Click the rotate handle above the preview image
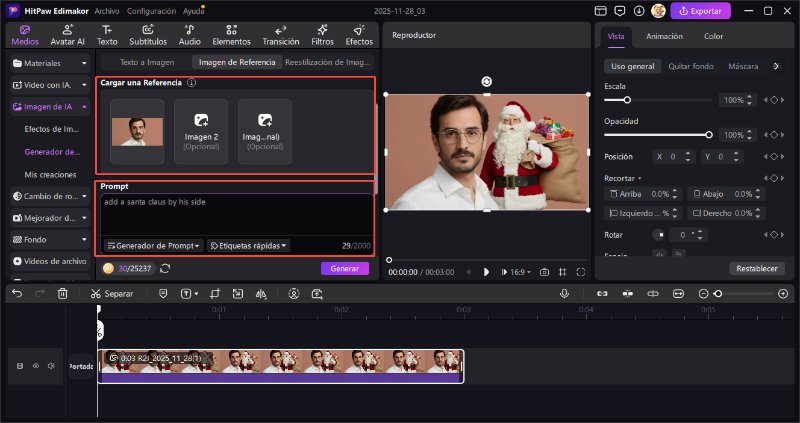Viewport: 800px width, 423px height. [487, 82]
